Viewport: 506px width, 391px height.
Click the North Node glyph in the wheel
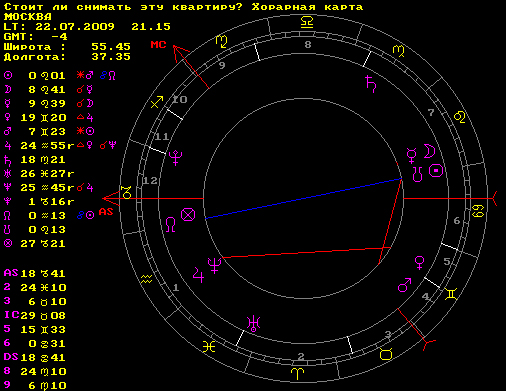tap(170, 224)
